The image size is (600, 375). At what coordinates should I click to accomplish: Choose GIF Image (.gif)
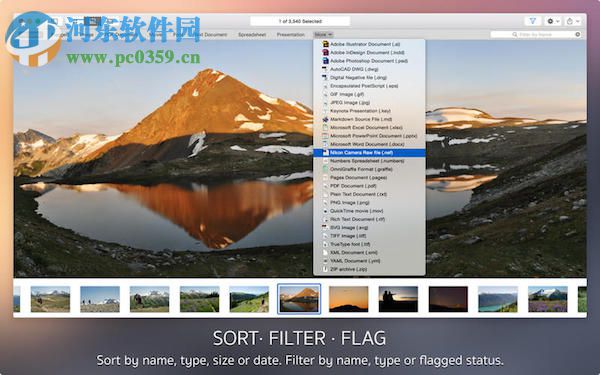pyautogui.click(x=369, y=94)
